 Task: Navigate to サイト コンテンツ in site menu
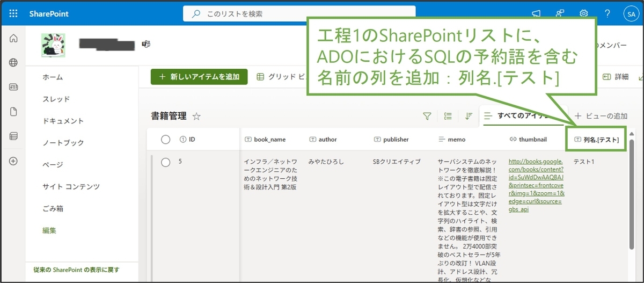pyautogui.click(x=70, y=187)
